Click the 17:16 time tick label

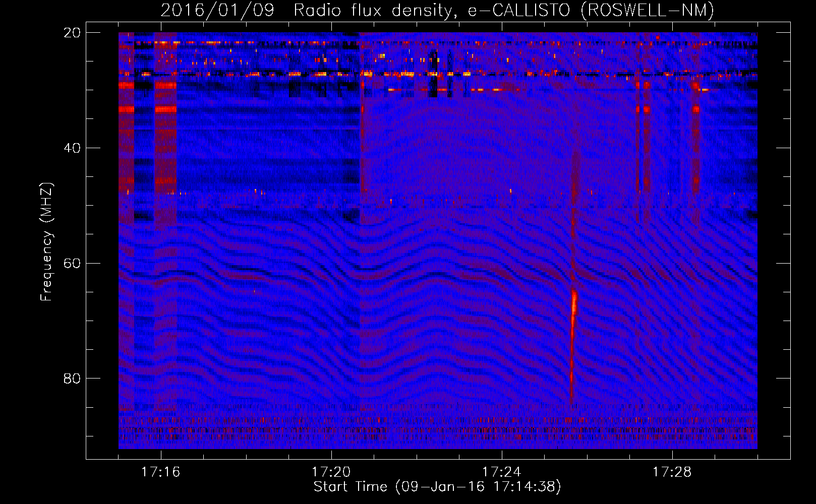[161, 472]
